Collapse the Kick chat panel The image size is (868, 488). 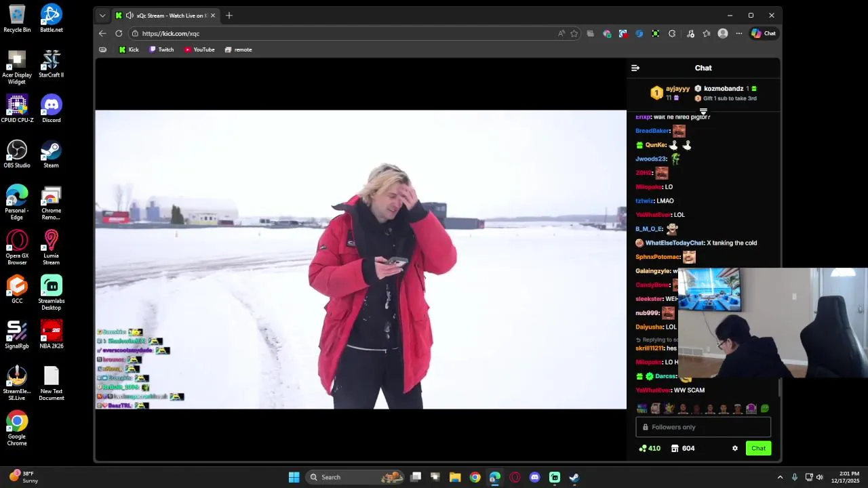click(635, 68)
